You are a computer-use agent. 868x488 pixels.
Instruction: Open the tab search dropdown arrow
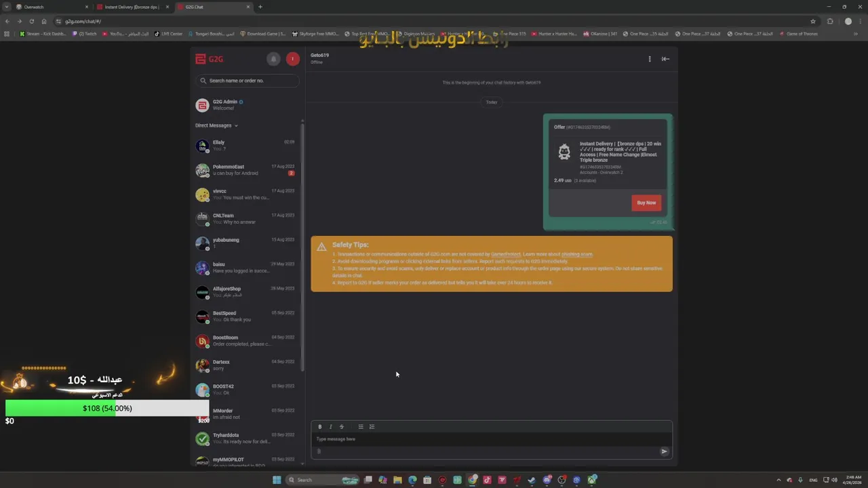point(6,7)
